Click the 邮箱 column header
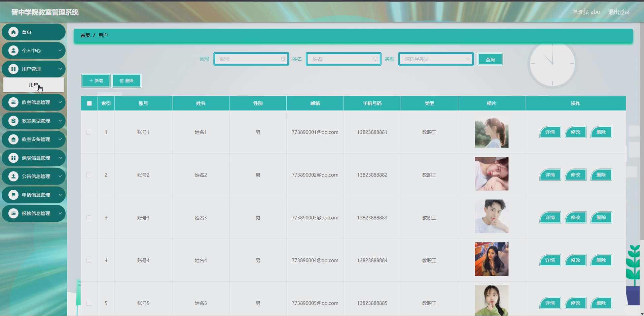644x316 pixels. click(x=315, y=103)
